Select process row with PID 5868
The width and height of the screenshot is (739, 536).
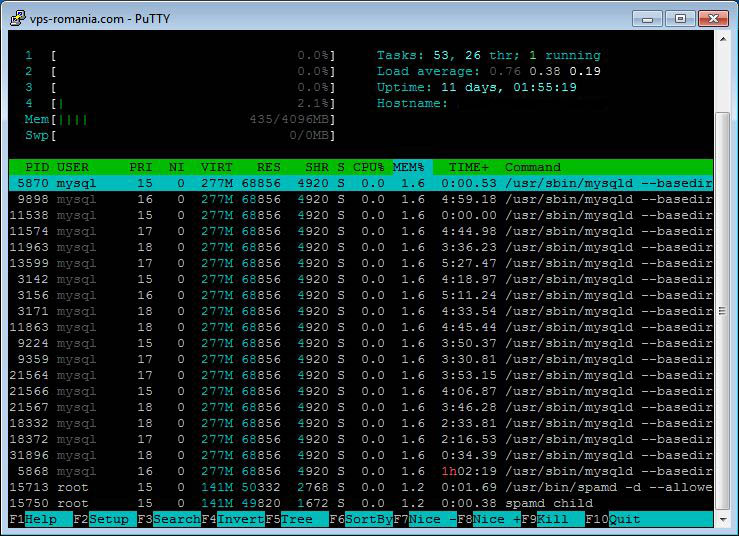[x=361, y=471]
